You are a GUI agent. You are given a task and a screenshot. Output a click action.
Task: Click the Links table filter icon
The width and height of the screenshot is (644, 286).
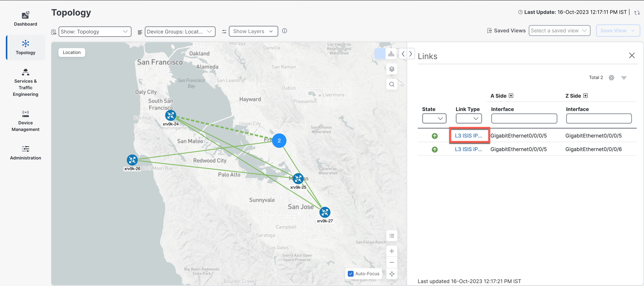point(624,78)
